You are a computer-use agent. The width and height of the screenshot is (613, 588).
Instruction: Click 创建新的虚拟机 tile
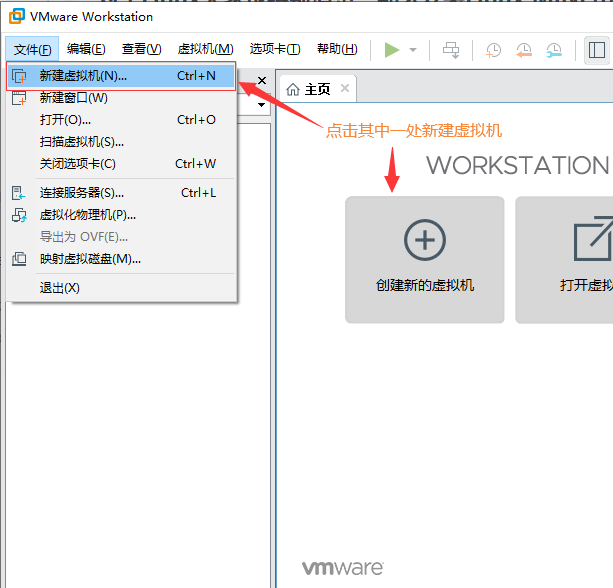click(x=425, y=260)
